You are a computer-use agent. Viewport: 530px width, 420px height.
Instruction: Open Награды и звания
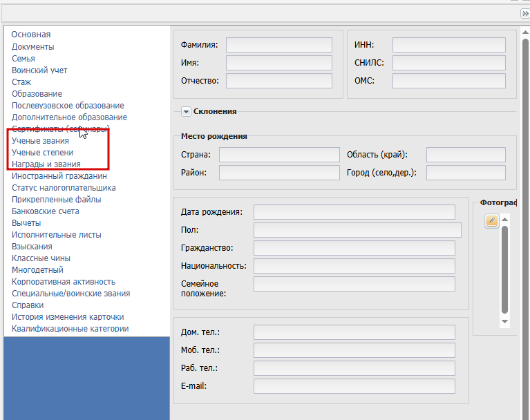pyautogui.click(x=46, y=164)
